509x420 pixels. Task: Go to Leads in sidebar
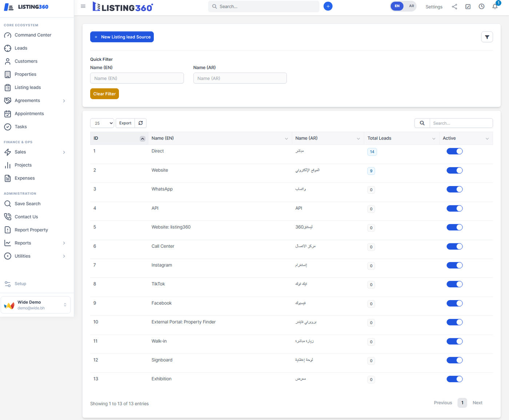pos(21,48)
